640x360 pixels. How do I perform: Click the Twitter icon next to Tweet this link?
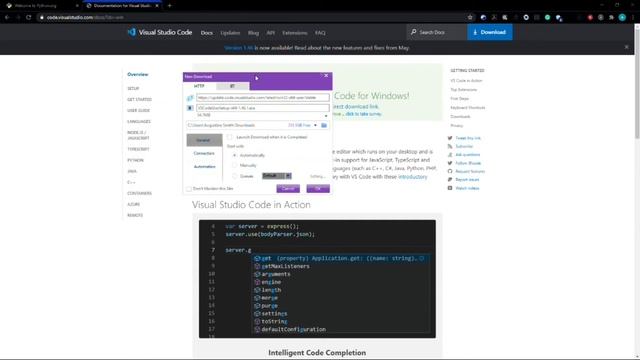coord(450,138)
